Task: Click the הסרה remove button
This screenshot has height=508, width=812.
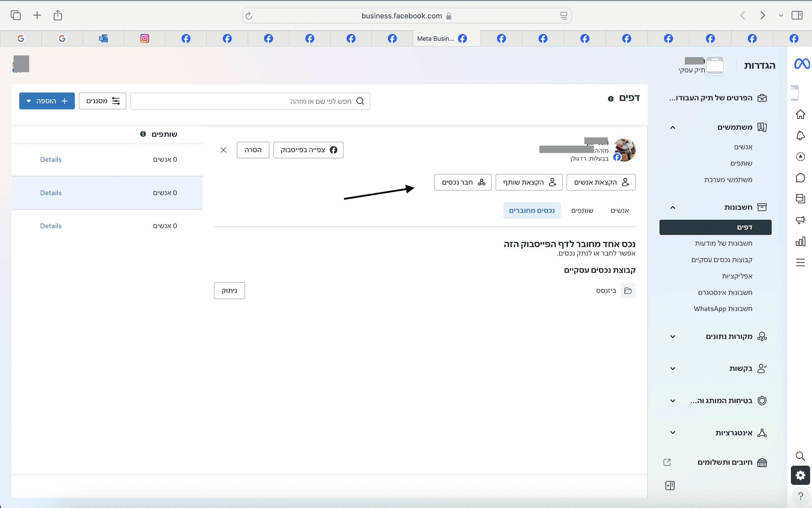Action: click(x=253, y=150)
